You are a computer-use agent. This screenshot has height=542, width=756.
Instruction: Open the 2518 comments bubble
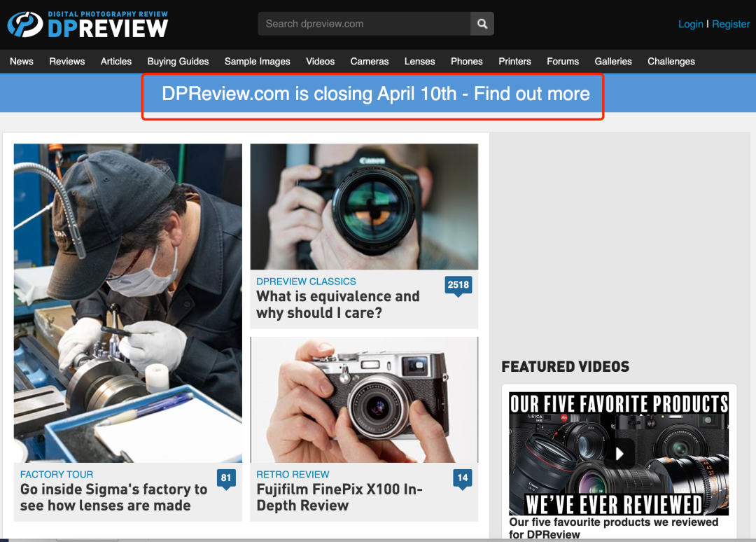click(458, 286)
